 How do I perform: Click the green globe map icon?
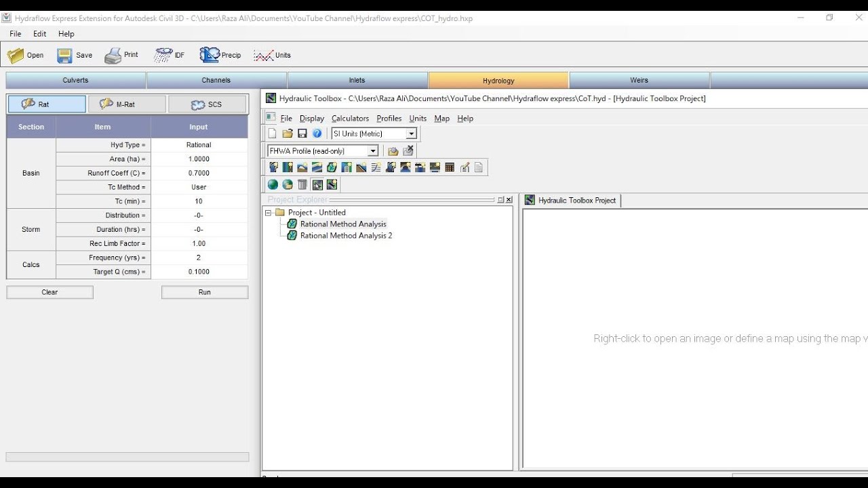(273, 184)
